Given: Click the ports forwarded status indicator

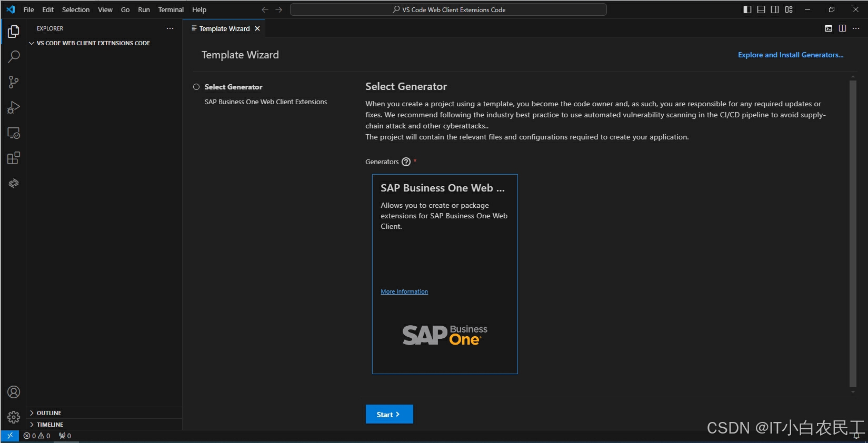Looking at the screenshot, I should point(65,436).
